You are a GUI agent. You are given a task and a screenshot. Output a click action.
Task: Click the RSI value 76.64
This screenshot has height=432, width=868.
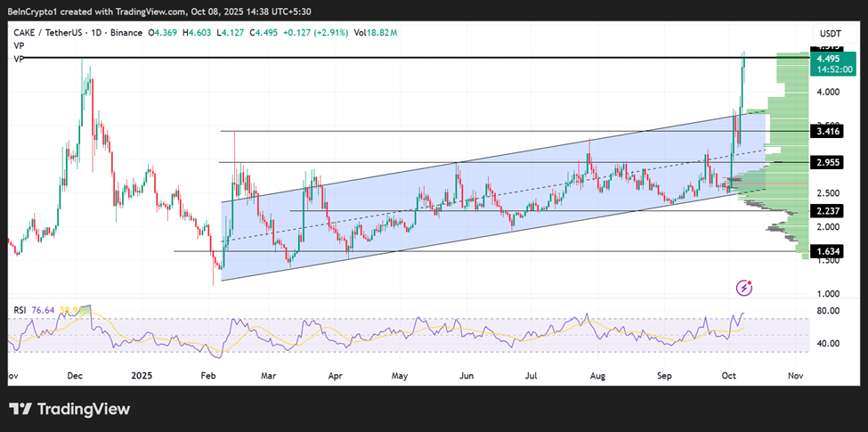point(43,310)
